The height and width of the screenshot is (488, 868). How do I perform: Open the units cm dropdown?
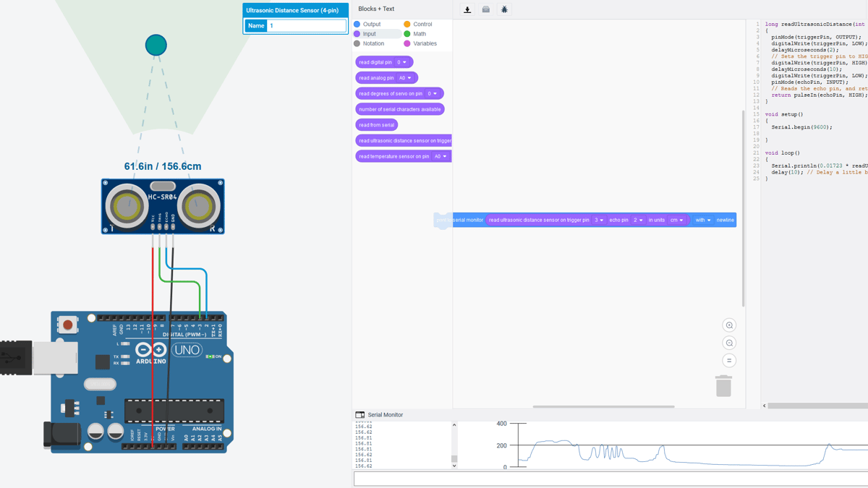(x=678, y=220)
